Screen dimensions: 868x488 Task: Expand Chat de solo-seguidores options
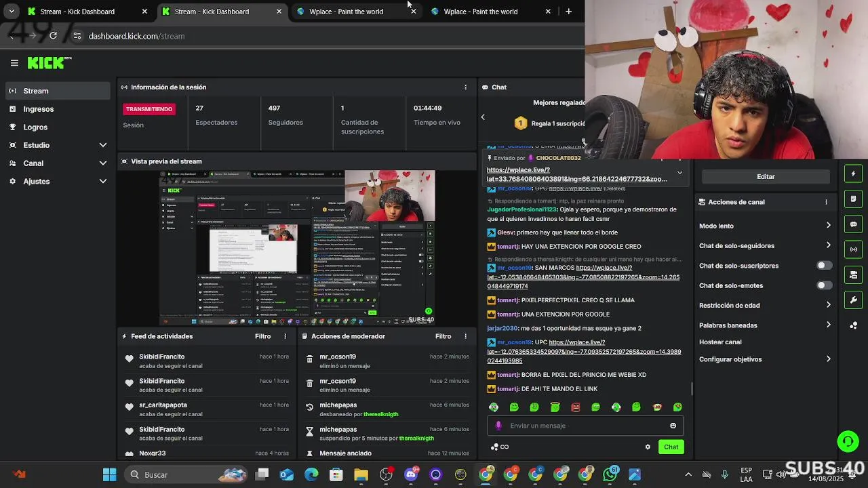829,245
